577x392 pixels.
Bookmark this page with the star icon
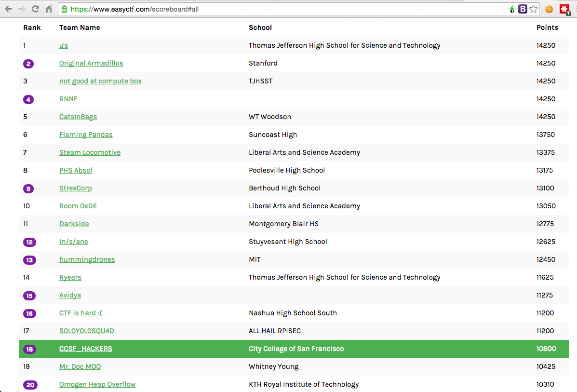[533, 9]
